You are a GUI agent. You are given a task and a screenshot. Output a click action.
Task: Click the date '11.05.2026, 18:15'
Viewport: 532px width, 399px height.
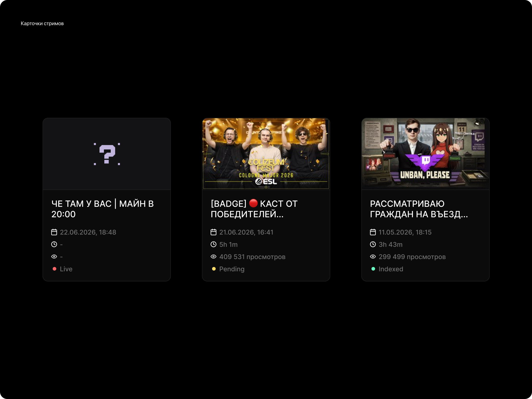[405, 232]
